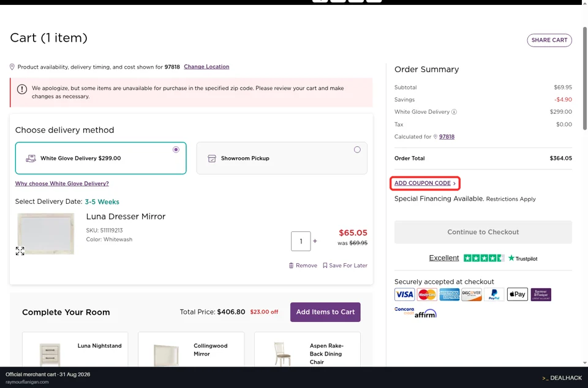Click the raymourflanigan.com text in bottom bar
Viewport: 588px width, 388px height.
click(27, 382)
